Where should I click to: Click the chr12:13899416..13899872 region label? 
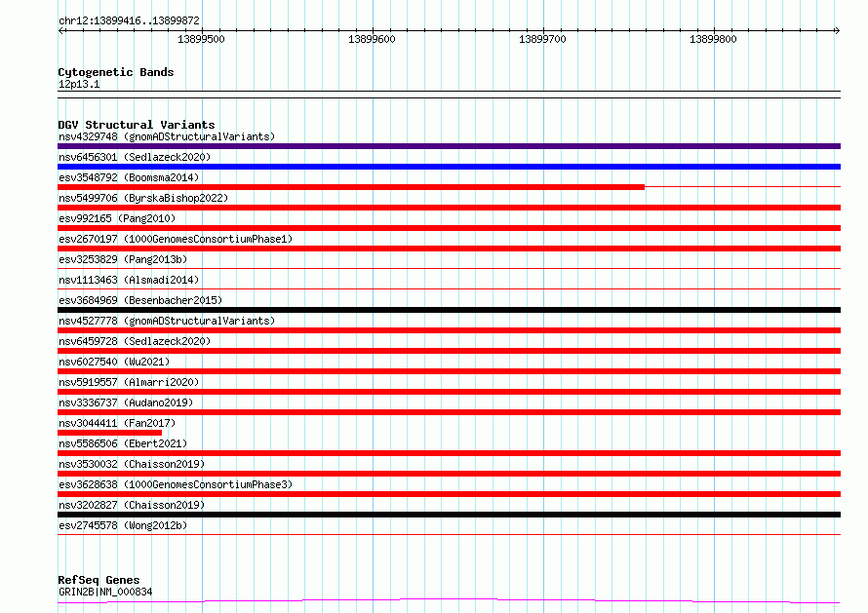(x=129, y=20)
